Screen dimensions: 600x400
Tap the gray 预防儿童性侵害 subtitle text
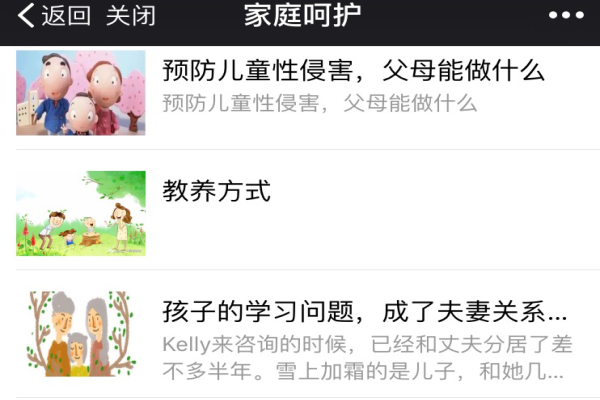(320, 103)
